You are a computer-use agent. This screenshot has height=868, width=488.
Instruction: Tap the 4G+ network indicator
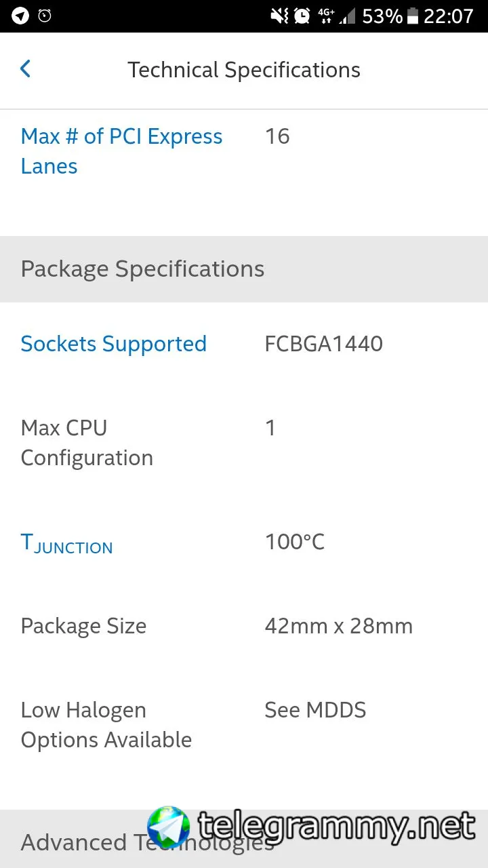(326, 16)
